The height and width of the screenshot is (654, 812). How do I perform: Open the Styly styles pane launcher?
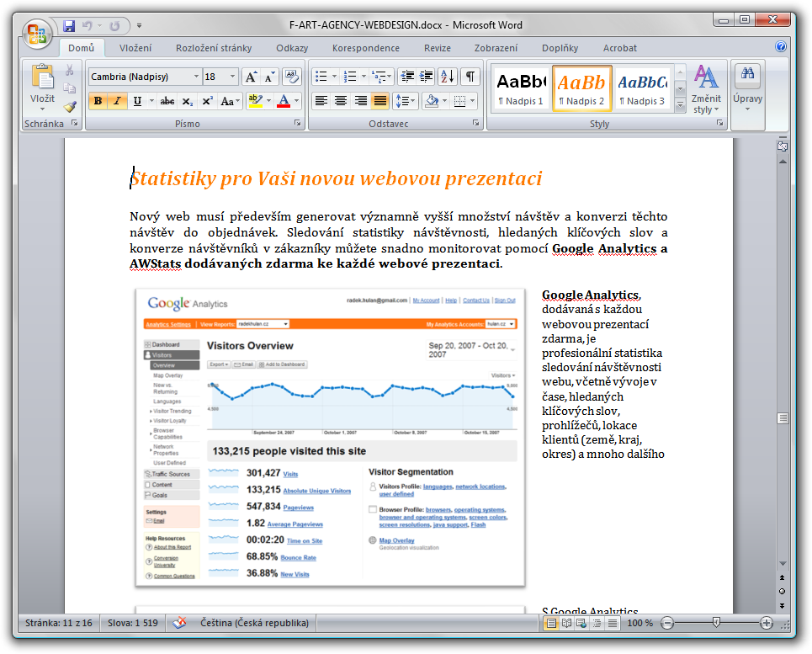719,123
